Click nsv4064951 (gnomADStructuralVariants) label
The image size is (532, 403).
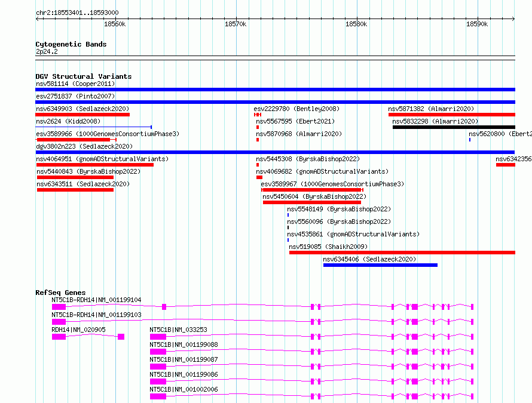(102, 159)
